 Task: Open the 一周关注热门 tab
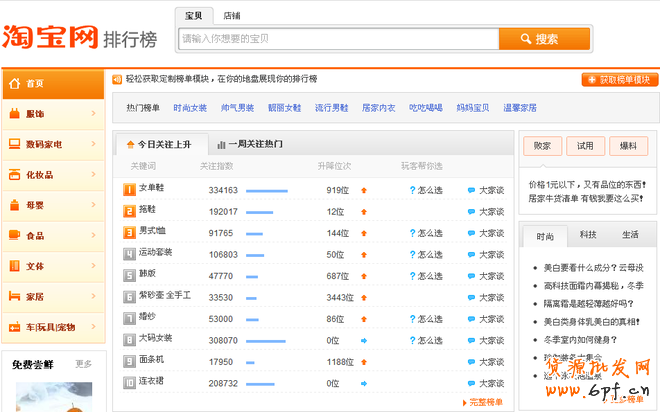pos(250,144)
